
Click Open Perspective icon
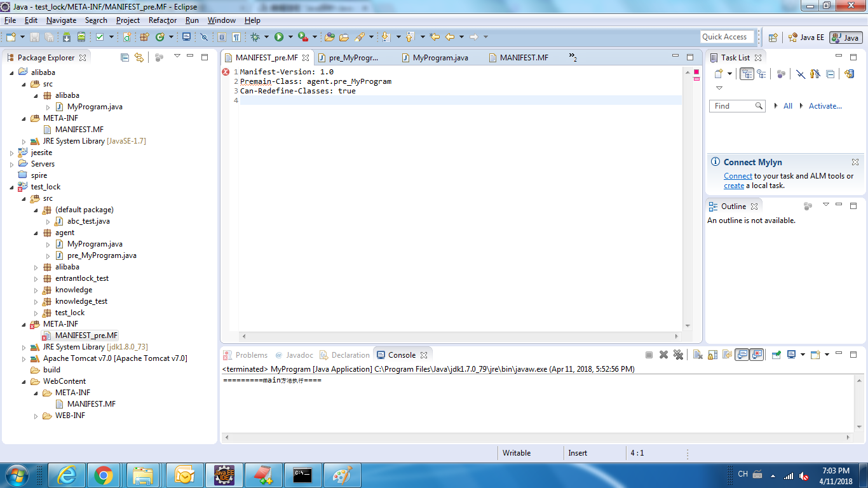(773, 37)
